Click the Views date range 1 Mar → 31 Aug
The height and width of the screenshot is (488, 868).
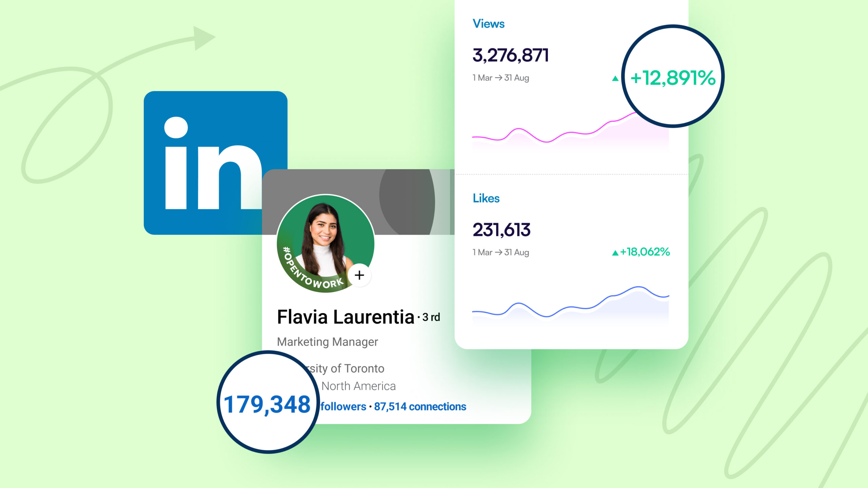pyautogui.click(x=501, y=78)
